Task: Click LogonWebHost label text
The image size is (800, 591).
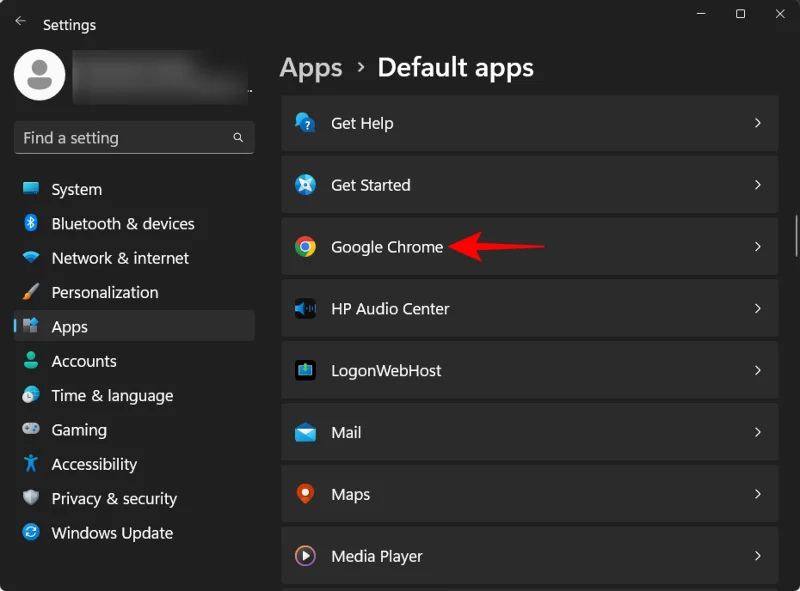Action: coord(386,371)
